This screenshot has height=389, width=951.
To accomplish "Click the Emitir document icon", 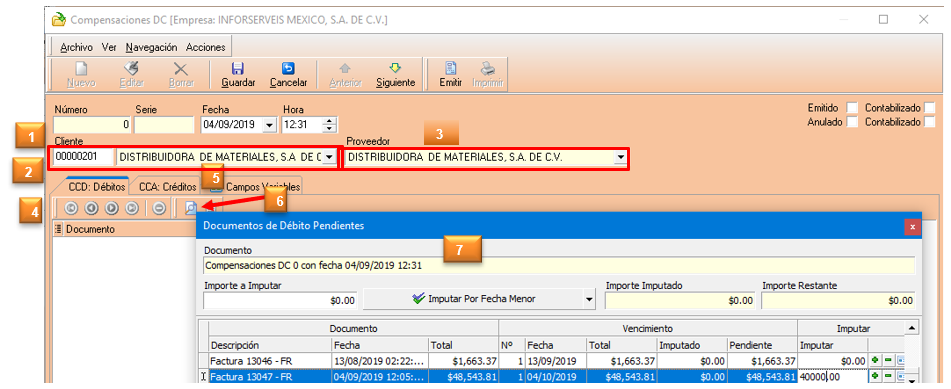I will click(451, 69).
